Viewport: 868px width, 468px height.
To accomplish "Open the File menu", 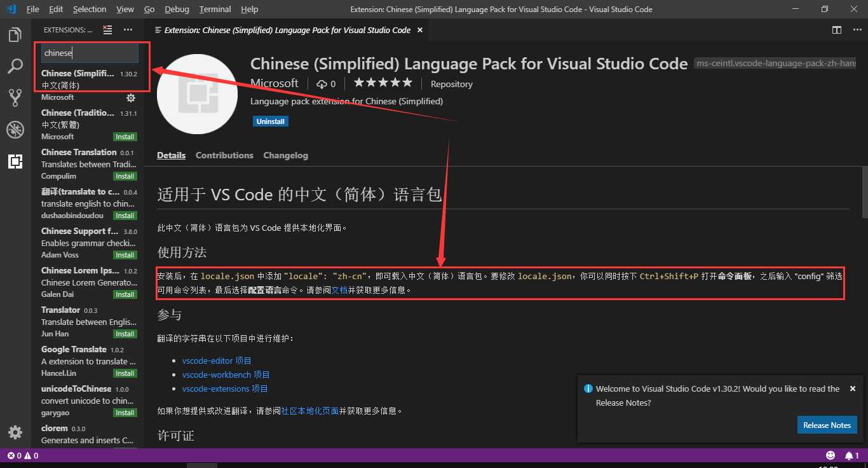I will pyautogui.click(x=33, y=9).
